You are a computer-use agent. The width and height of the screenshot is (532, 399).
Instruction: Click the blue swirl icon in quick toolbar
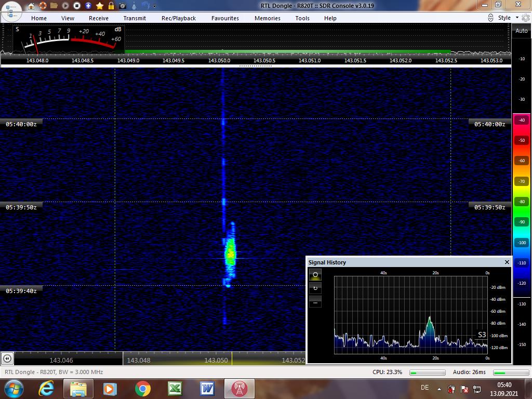(x=145, y=6)
